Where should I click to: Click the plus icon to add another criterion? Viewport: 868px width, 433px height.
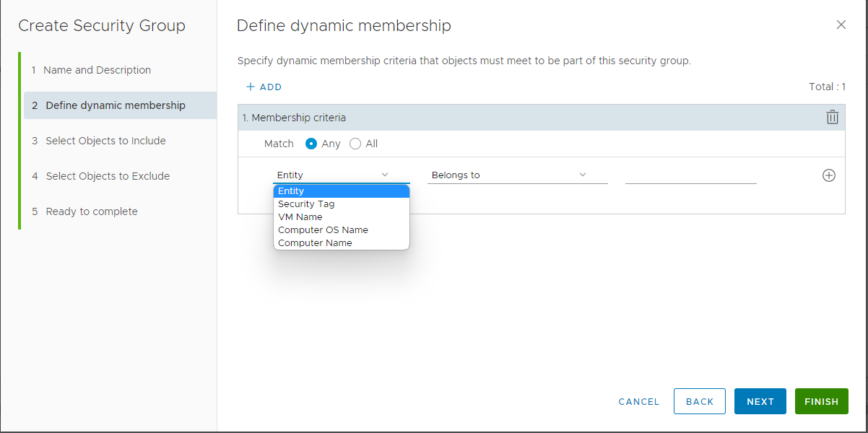coord(828,175)
